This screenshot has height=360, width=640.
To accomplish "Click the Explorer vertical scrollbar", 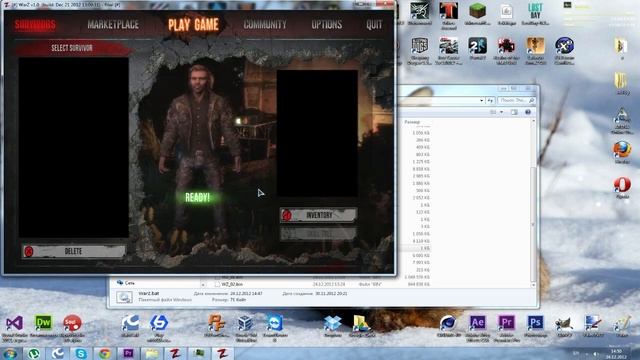I will [x=533, y=202].
